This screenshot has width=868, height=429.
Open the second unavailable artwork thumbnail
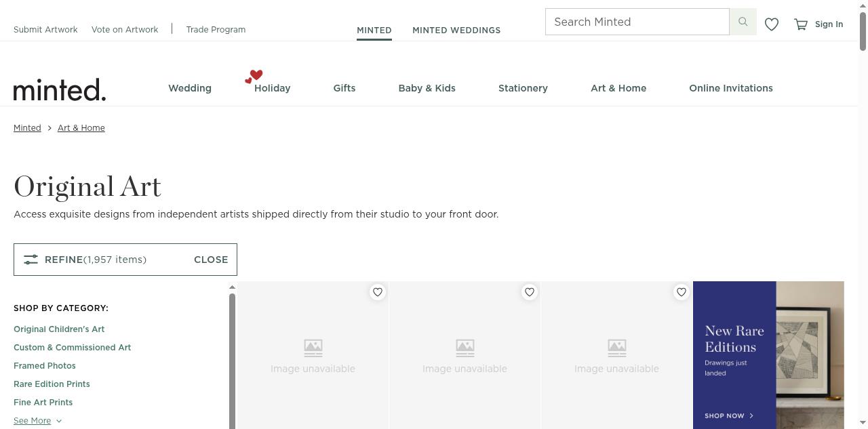click(465, 355)
